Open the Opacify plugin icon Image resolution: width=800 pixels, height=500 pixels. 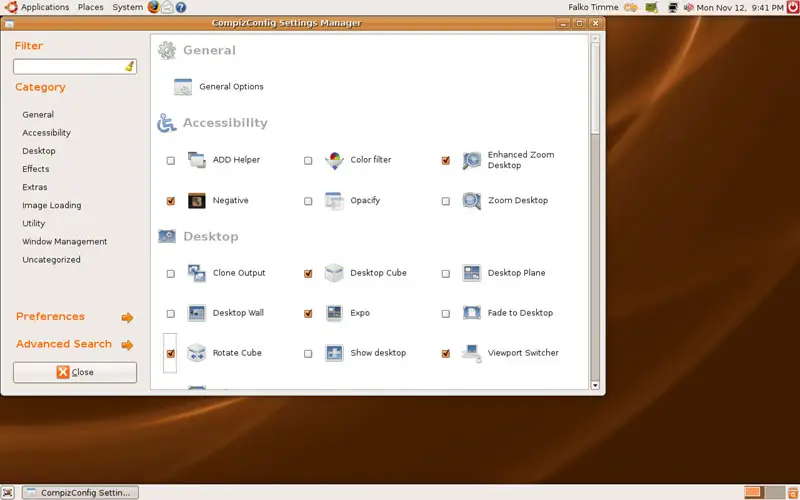pyautogui.click(x=334, y=201)
